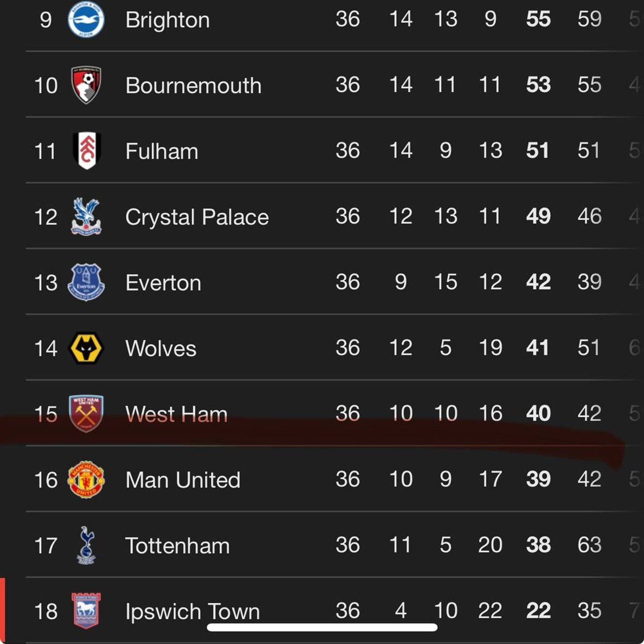Click the Man United crest
The image size is (644, 644).
86,480
